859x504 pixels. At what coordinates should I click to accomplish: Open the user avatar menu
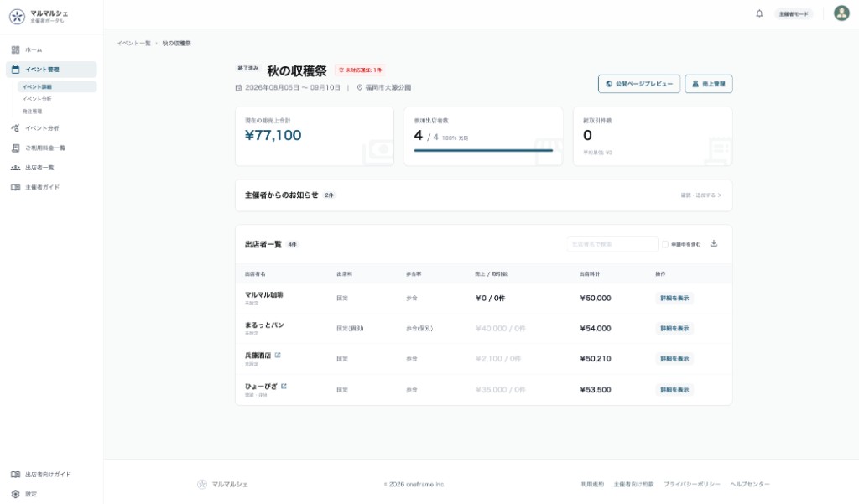click(x=841, y=13)
